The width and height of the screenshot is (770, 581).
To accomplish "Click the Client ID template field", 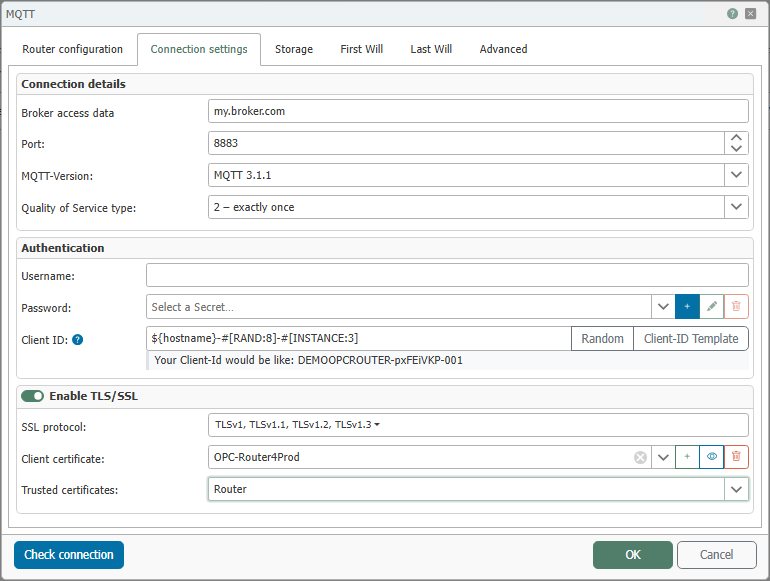I will point(358,338).
